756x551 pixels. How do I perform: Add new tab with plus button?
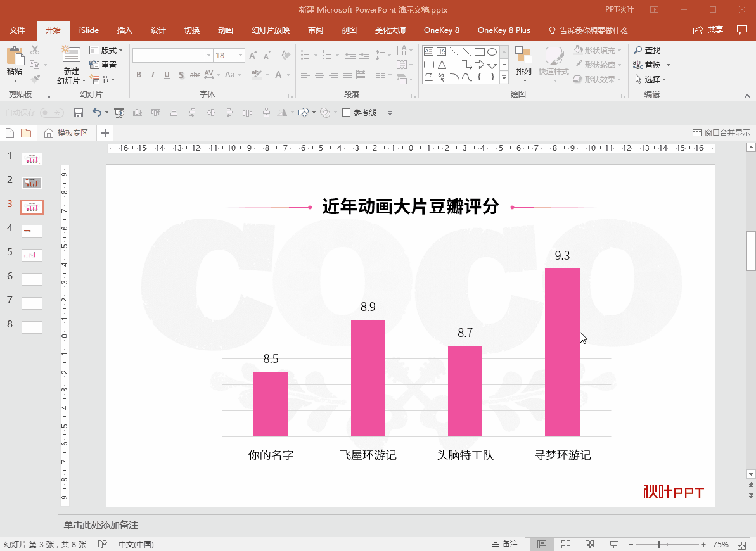pyautogui.click(x=105, y=133)
